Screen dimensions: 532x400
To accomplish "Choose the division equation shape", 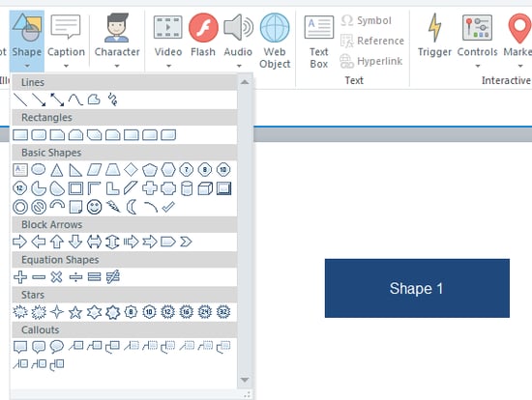I will pos(75,277).
